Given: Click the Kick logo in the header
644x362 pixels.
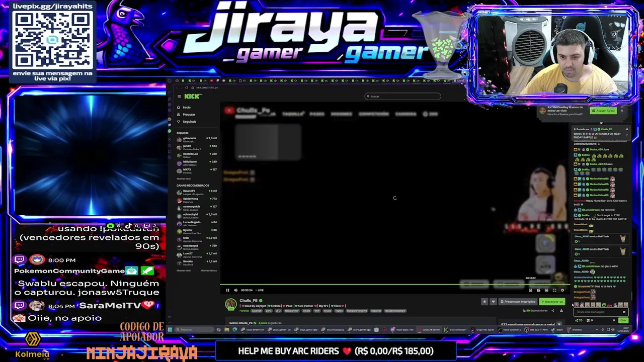Looking at the screenshot, I should (193, 96).
